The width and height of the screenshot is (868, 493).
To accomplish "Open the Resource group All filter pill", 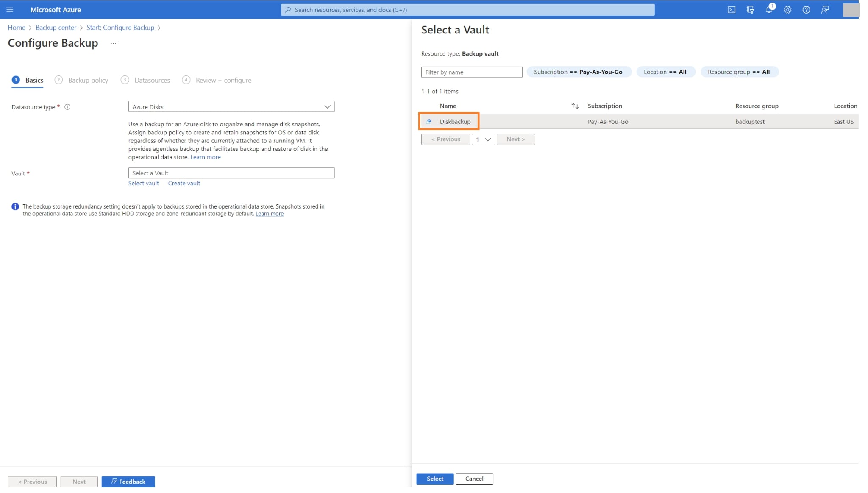I will [739, 72].
